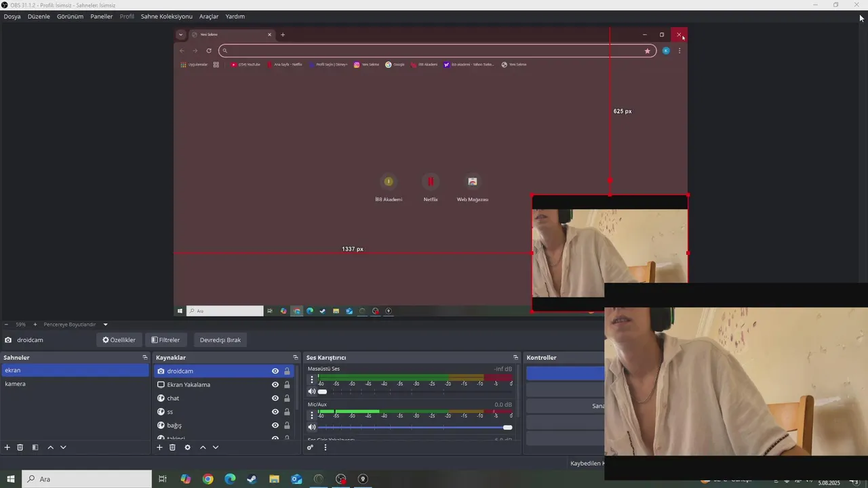Click Özellikler button for droidcam
Image resolution: width=868 pixels, height=488 pixels.
pos(119,340)
